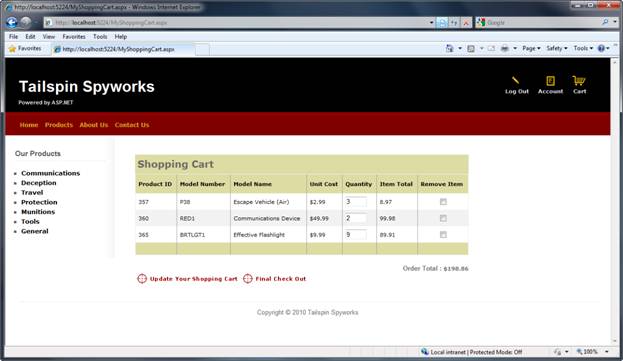
Task: Browse the Munitions product category
Action: pyautogui.click(x=38, y=212)
